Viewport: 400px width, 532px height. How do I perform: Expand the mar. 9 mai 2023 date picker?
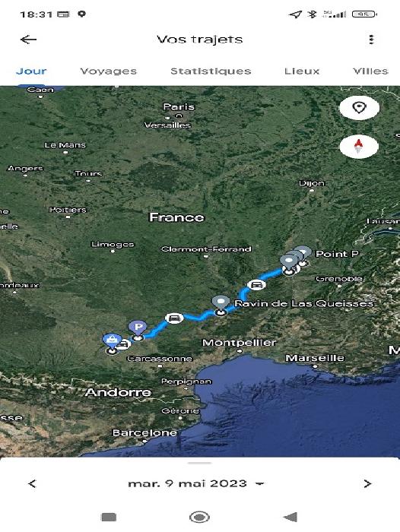[x=195, y=484]
